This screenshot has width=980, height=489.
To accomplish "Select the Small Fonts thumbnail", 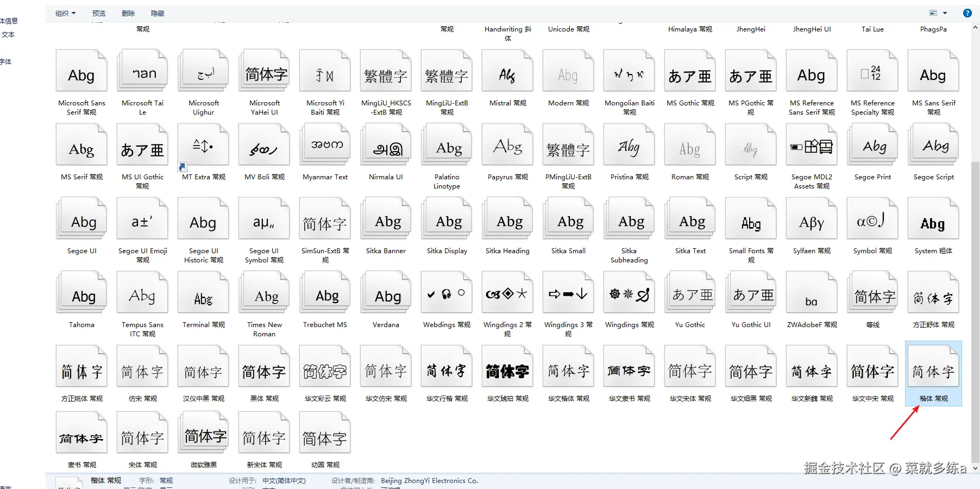I will pyautogui.click(x=751, y=218).
